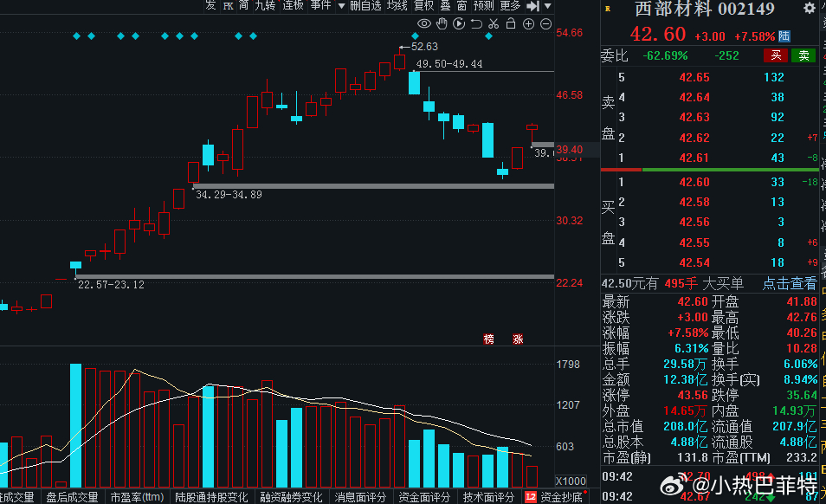
Task: Switch to 融资融券变化 tab
Action: coord(291,497)
